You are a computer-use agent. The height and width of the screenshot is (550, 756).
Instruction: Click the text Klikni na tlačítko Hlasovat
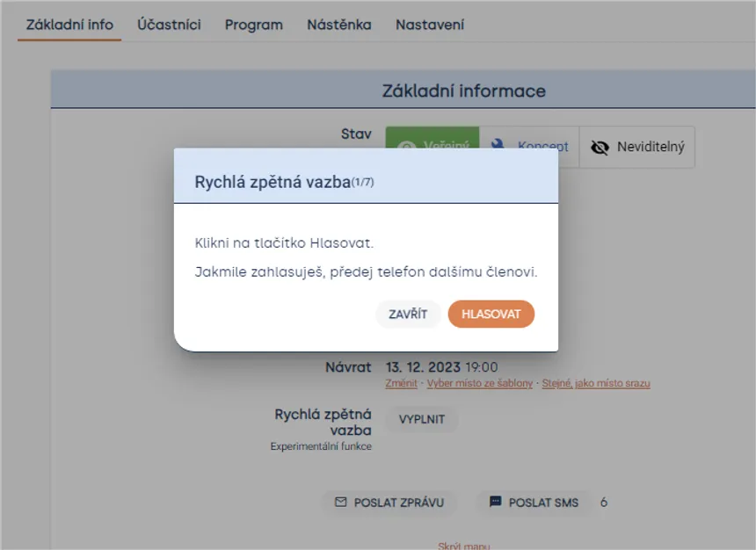coord(284,243)
